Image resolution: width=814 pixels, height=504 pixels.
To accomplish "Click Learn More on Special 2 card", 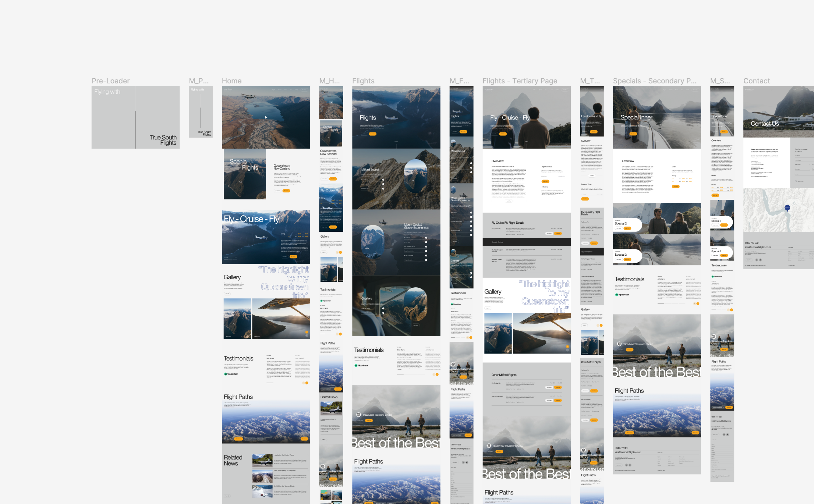I will coord(619,228).
